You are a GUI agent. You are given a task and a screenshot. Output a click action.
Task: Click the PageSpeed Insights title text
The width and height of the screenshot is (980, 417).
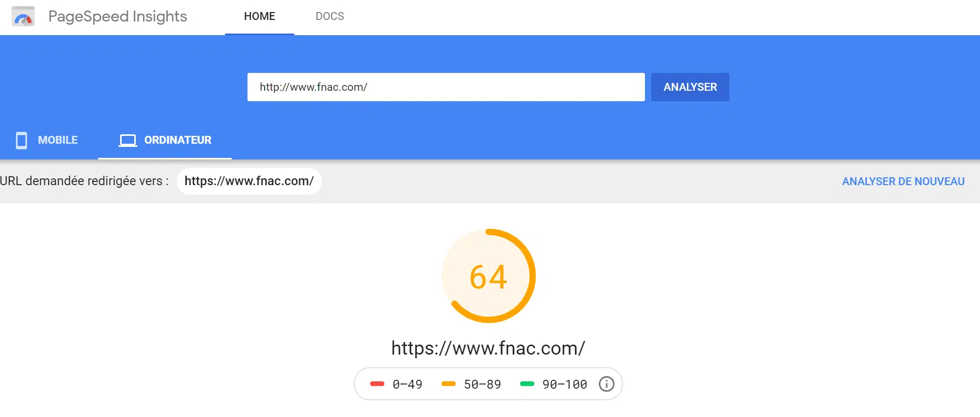[117, 17]
